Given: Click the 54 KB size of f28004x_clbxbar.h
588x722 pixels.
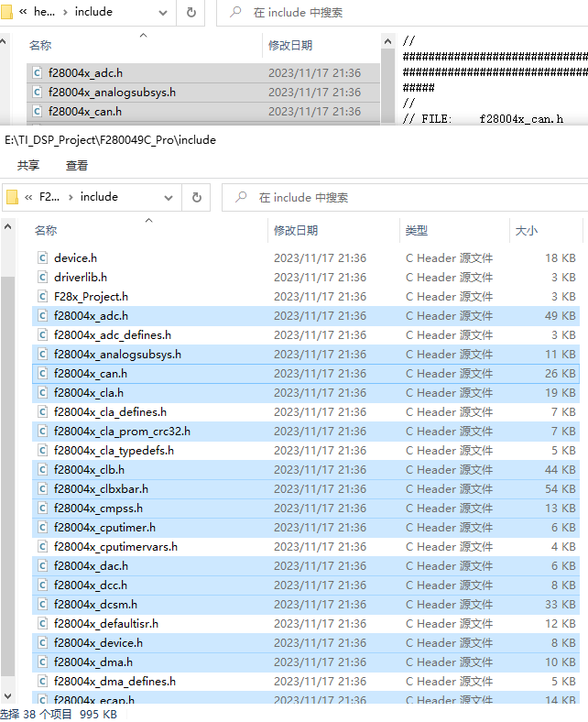Looking at the screenshot, I should (x=560, y=489).
